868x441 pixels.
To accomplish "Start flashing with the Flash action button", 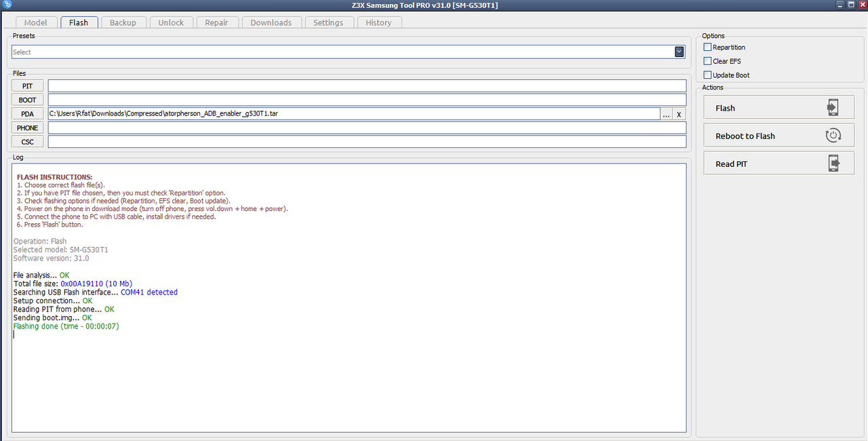I will (779, 108).
